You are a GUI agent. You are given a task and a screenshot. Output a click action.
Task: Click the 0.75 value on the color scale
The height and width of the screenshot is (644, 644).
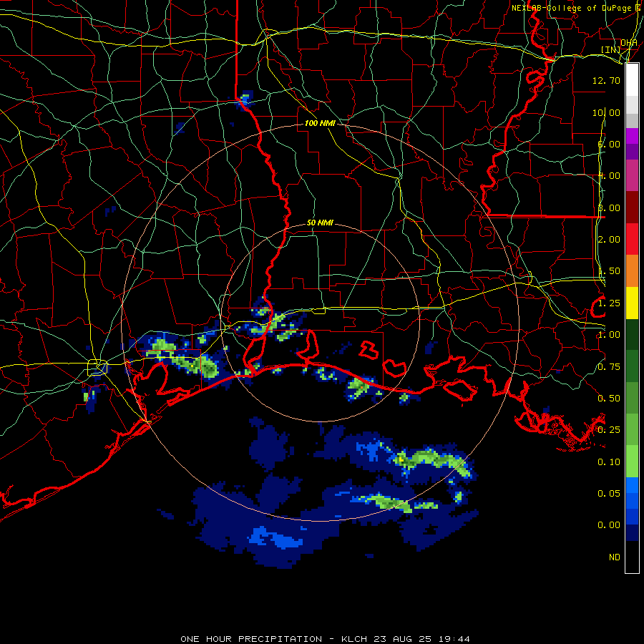pyautogui.click(x=609, y=367)
